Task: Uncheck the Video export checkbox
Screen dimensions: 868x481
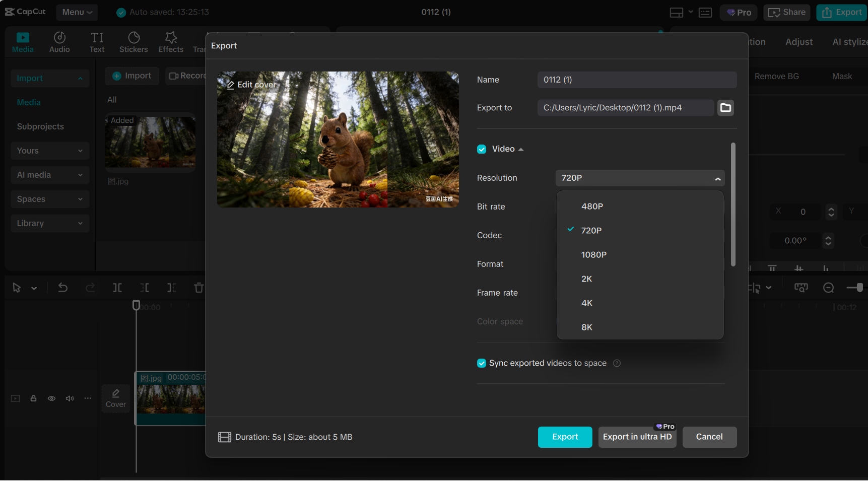Action: coord(482,149)
